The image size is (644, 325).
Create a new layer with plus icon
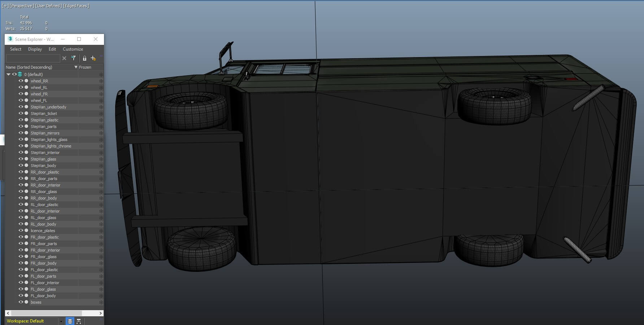pyautogui.click(x=93, y=58)
